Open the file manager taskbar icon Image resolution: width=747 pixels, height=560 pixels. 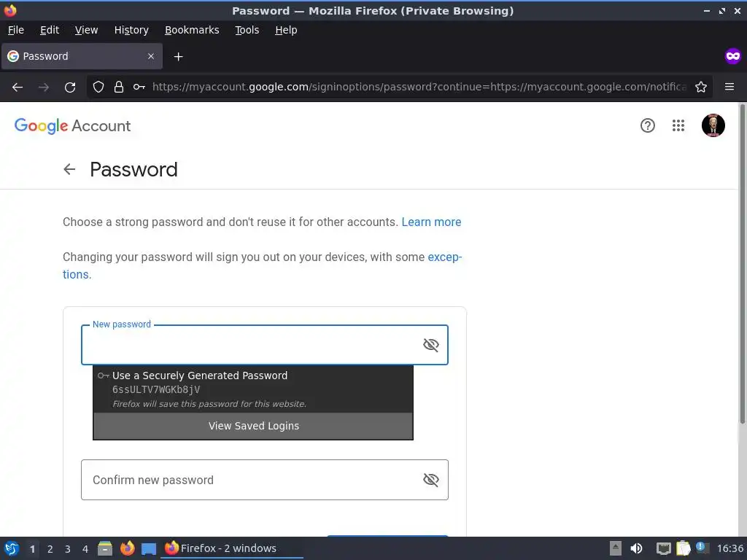(x=105, y=548)
